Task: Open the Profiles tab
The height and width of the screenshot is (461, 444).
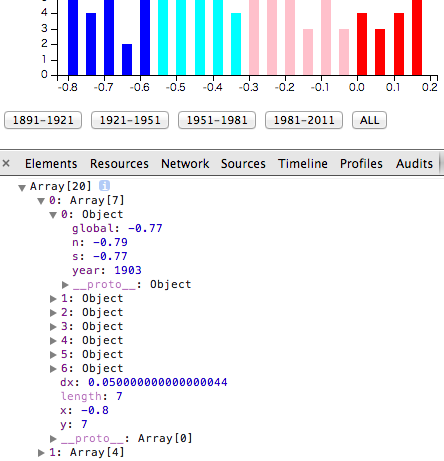Action: [x=361, y=164]
